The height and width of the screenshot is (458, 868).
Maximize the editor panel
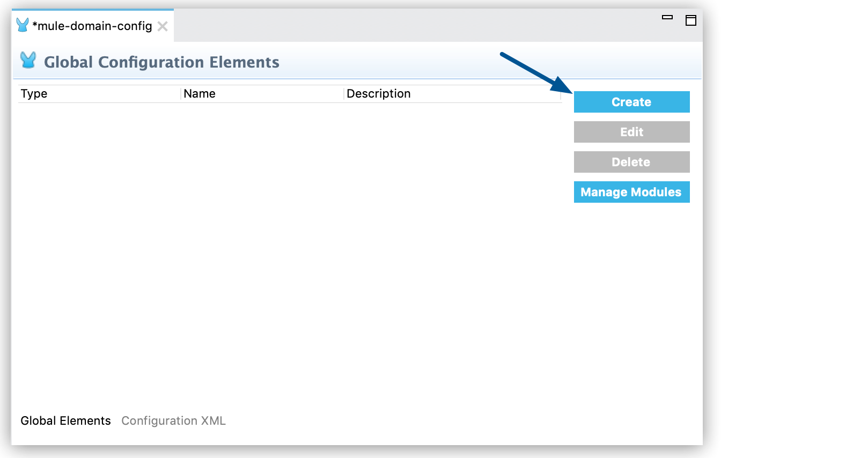(x=691, y=20)
